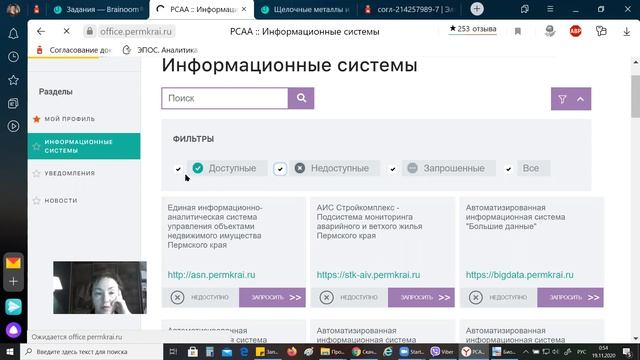The width and height of the screenshot is (640, 360).
Task: Open Microsoft Store from the taskbar
Action: click(193, 351)
